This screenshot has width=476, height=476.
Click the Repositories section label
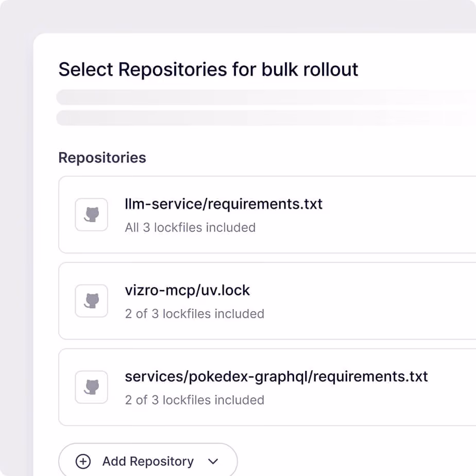click(103, 158)
